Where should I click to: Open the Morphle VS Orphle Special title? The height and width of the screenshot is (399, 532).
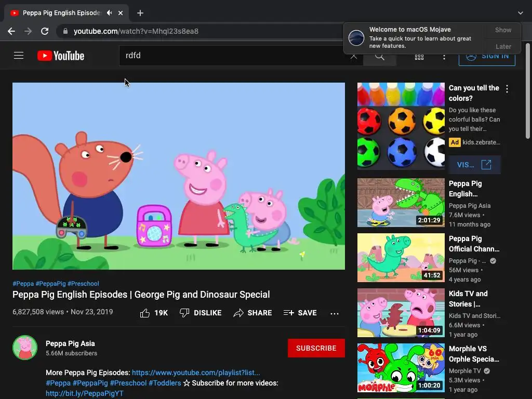click(x=474, y=354)
